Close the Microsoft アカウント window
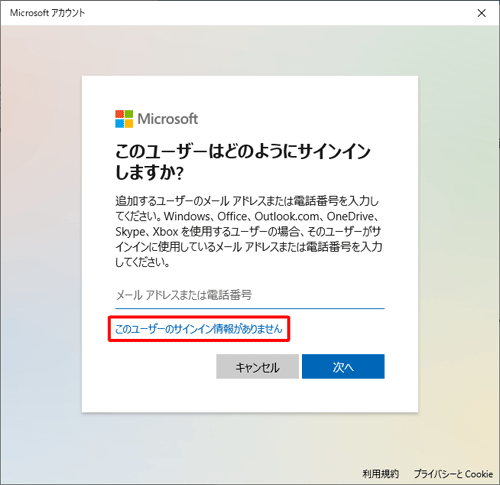 pos(482,13)
